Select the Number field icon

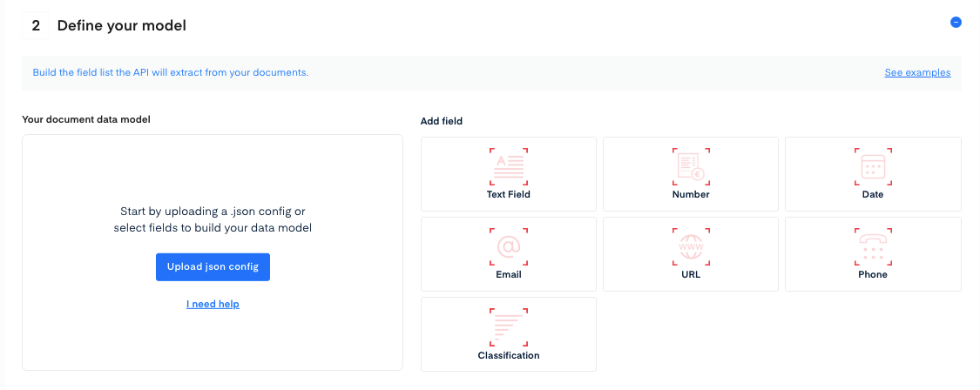691,165
